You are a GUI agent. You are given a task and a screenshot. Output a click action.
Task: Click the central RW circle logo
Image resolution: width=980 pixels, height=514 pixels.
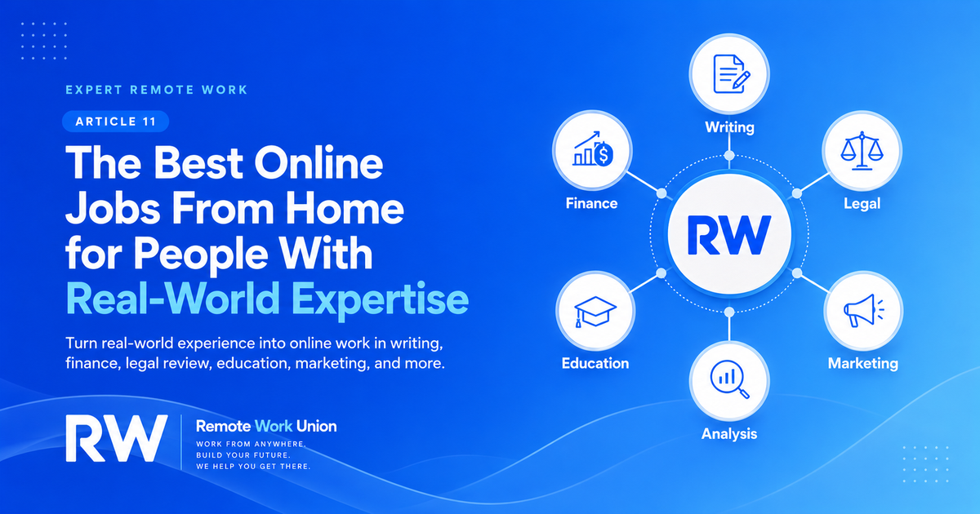[729, 233]
